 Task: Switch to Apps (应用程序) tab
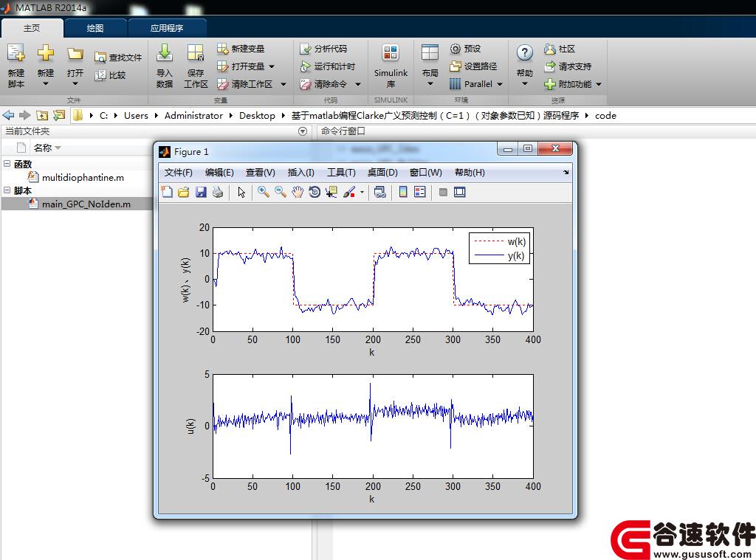(166, 28)
